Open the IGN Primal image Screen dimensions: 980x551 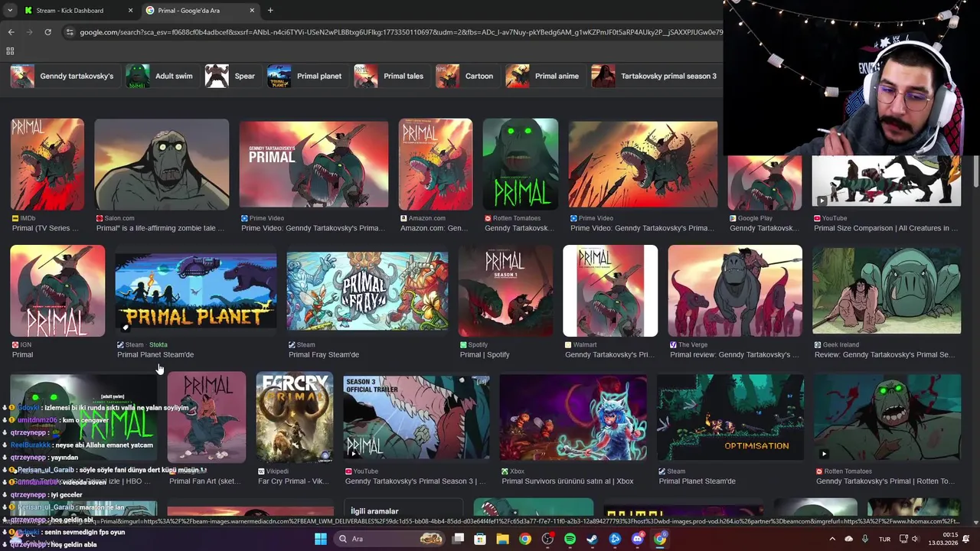coord(57,291)
